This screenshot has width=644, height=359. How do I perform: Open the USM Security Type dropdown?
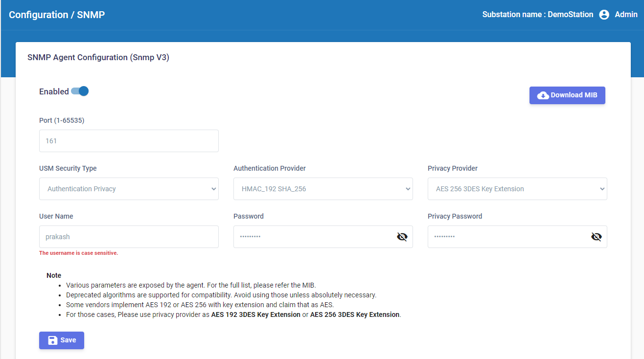pos(129,189)
